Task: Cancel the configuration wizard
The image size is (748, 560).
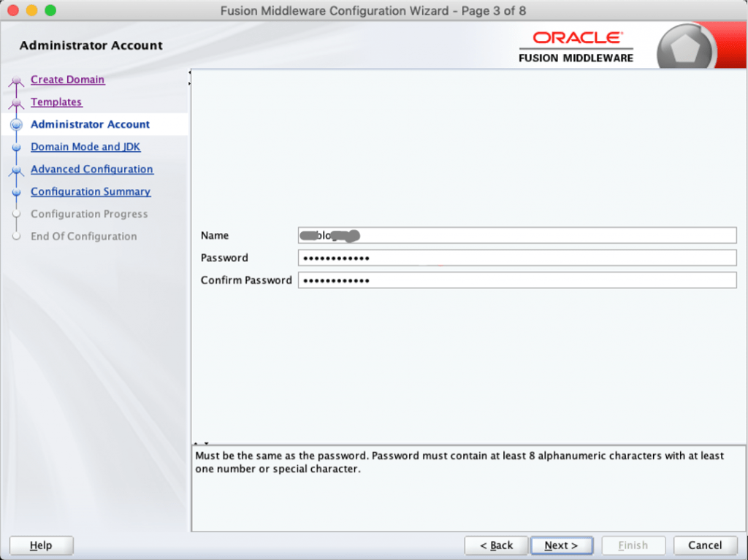Action: pos(705,545)
